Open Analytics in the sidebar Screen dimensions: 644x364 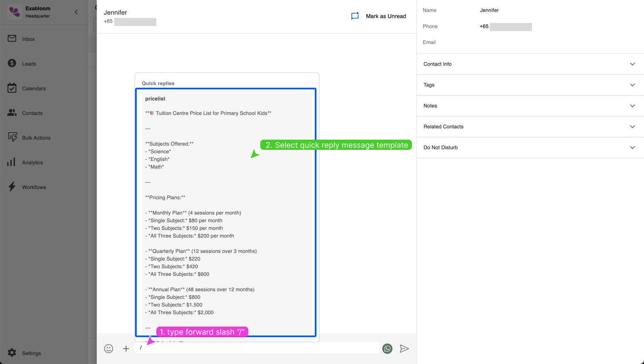tap(32, 163)
